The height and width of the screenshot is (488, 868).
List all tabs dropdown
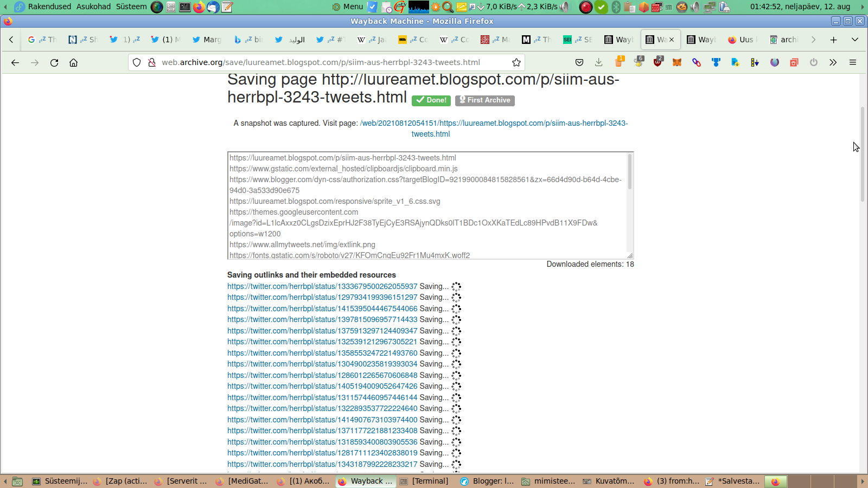(855, 40)
